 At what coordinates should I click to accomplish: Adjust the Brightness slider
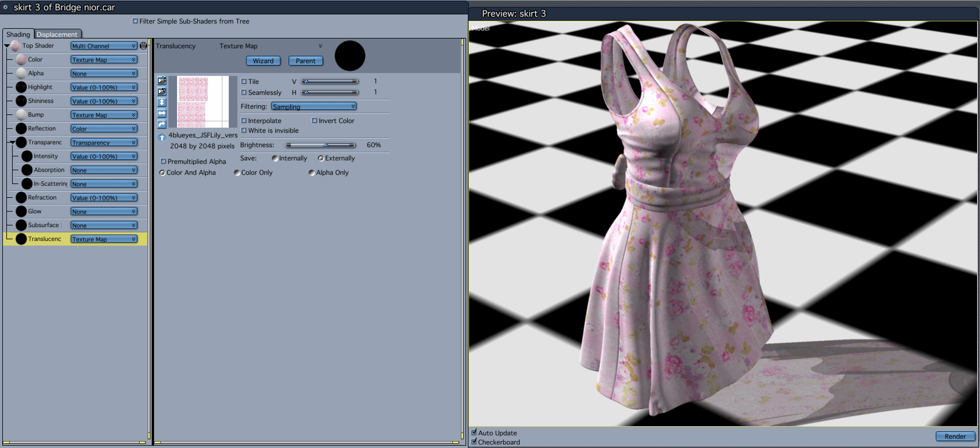(x=326, y=145)
